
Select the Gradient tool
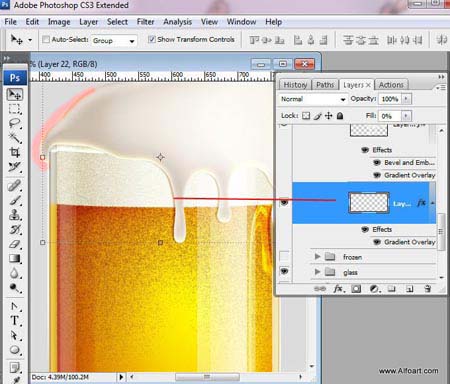pyautogui.click(x=14, y=258)
